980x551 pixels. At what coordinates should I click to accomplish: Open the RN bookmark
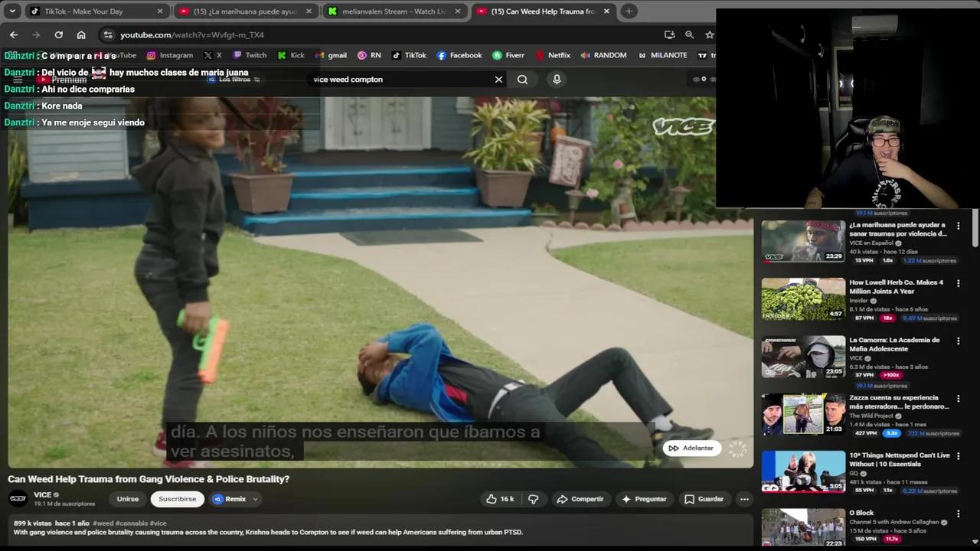[369, 55]
